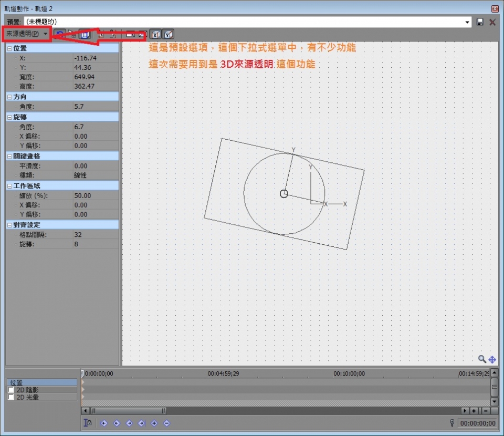
Task: Save the preset using the disk icon
Action: click(x=479, y=22)
